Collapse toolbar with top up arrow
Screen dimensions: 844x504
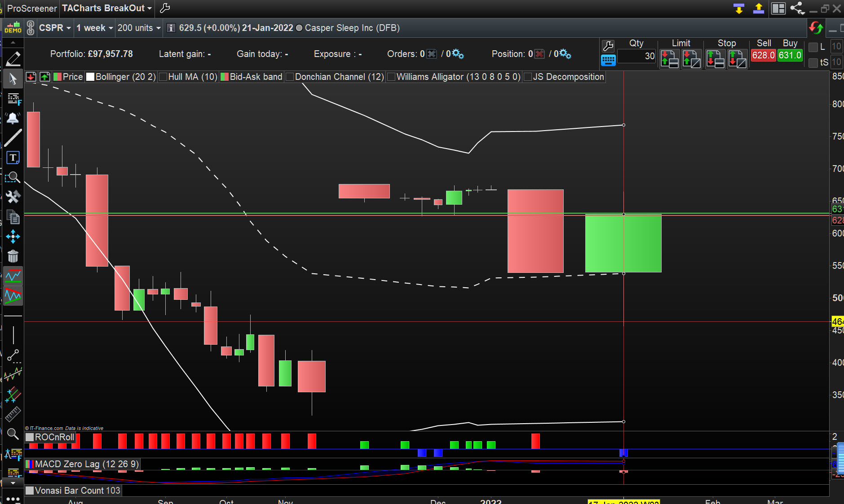[13, 43]
